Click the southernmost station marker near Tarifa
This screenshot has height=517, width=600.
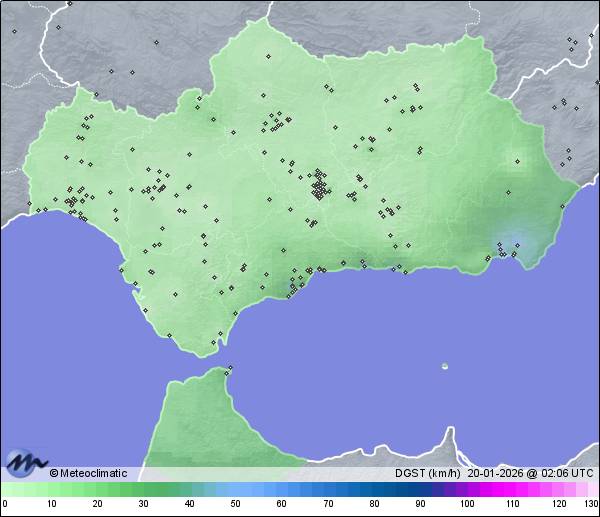click(x=213, y=343)
